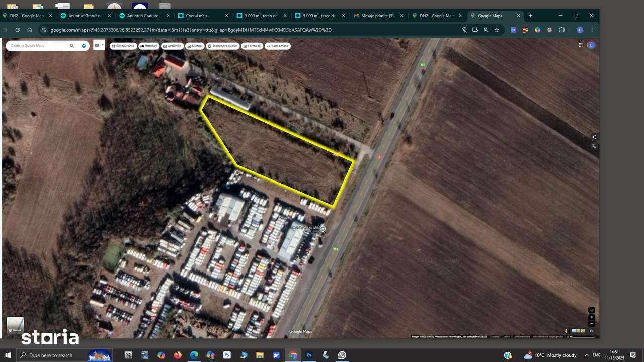Filter map by Muzee
The width and height of the screenshot is (644, 362).
coord(194,46)
